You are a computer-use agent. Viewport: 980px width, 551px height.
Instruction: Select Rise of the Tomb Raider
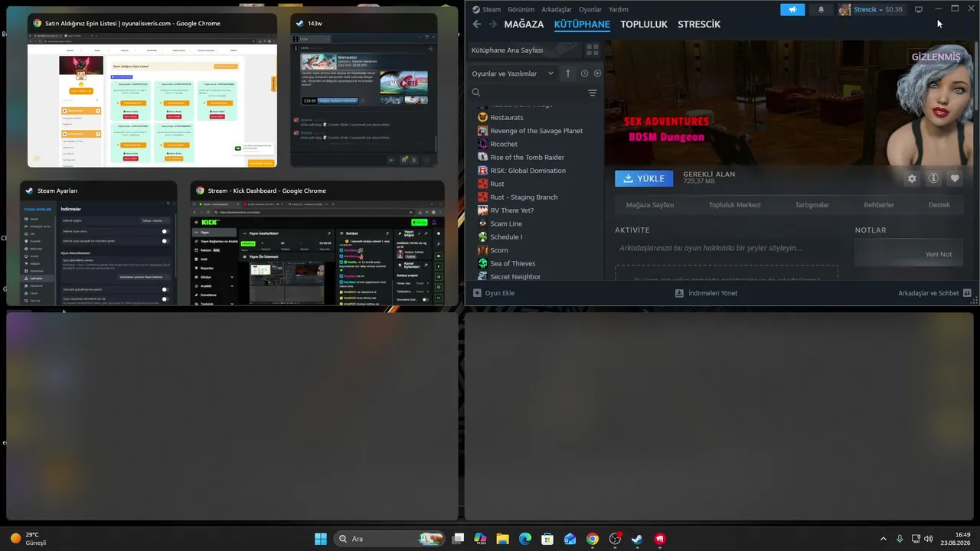tap(528, 158)
